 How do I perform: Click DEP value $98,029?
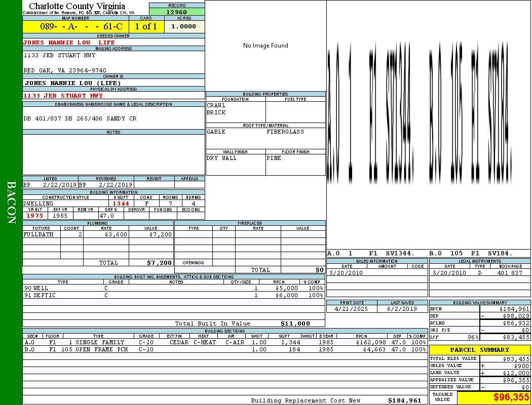click(x=516, y=316)
